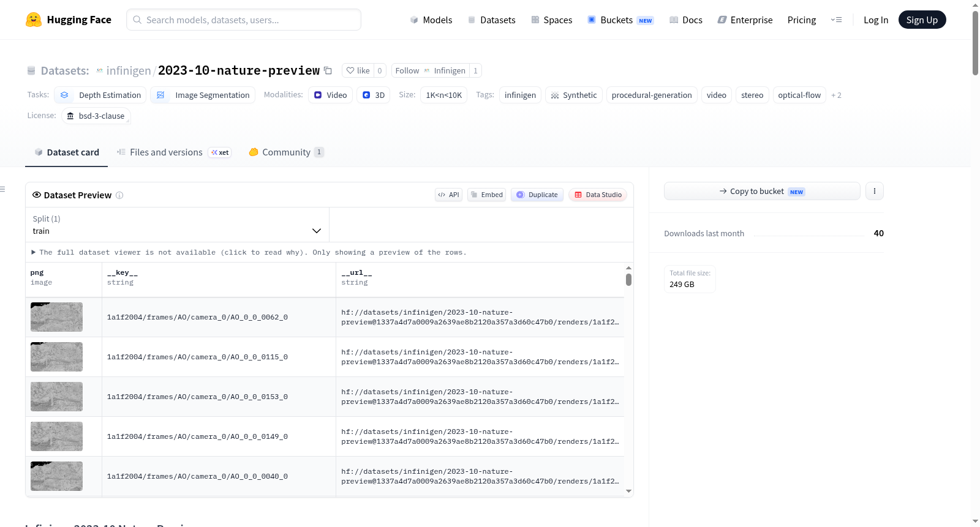Click the png column header
The height and width of the screenshot is (527, 980).
pyautogui.click(x=64, y=280)
